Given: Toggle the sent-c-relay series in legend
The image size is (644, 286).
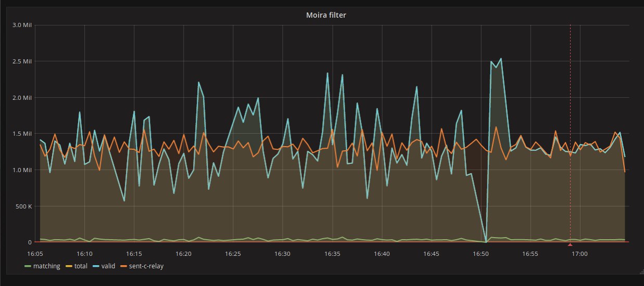Looking at the screenshot, I should click(147, 266).
